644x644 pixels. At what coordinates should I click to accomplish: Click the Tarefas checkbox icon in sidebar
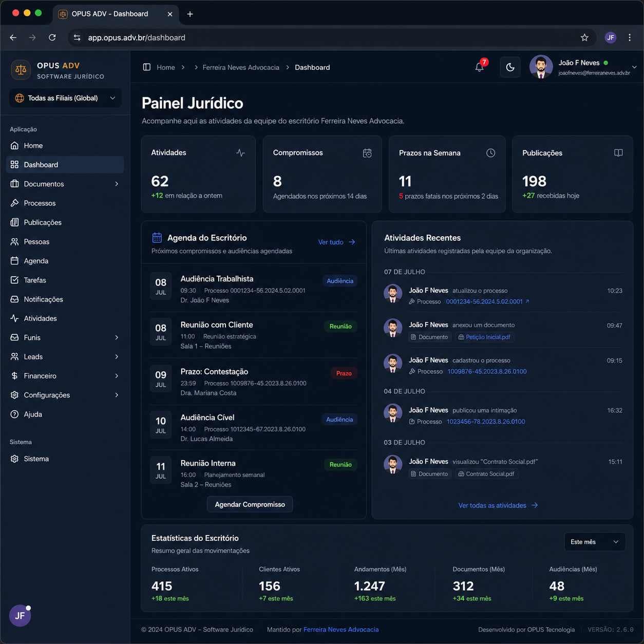click(14, 280)
